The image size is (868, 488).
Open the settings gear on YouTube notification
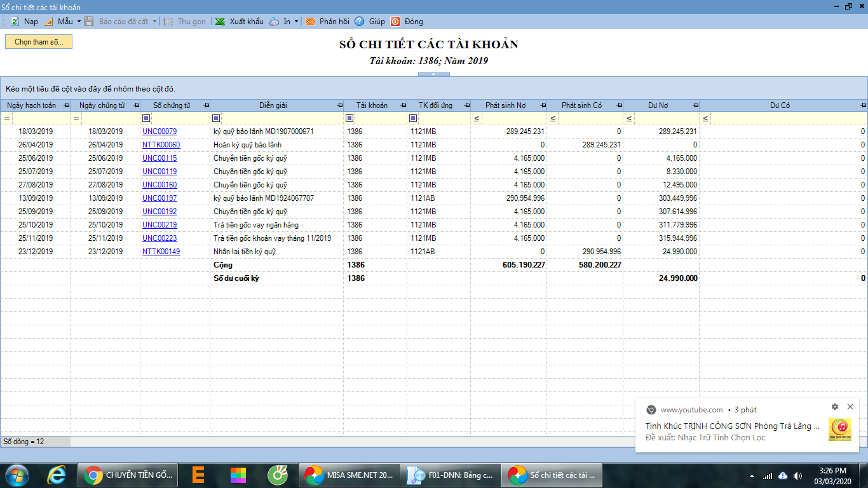coord(835,407)
